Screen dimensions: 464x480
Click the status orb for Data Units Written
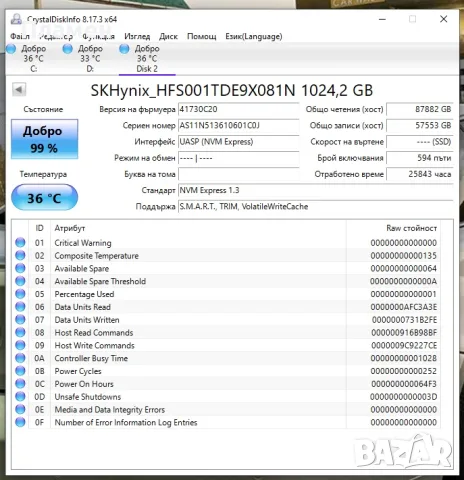point(20,319)
